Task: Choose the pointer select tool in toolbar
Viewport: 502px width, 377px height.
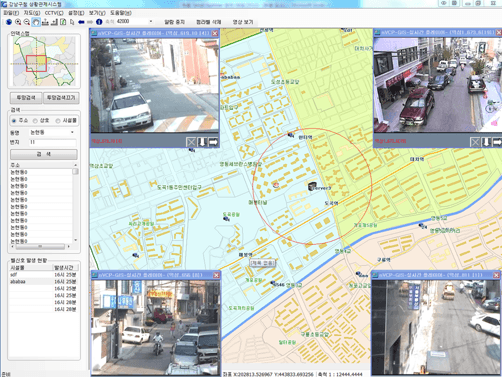Action: click(72, 22)
